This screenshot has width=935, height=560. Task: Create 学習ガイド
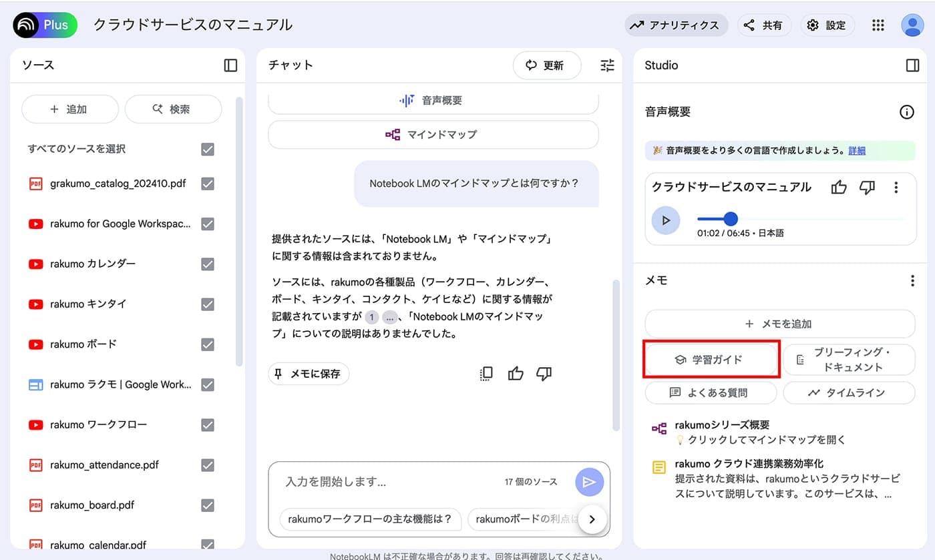pos(711,360)
